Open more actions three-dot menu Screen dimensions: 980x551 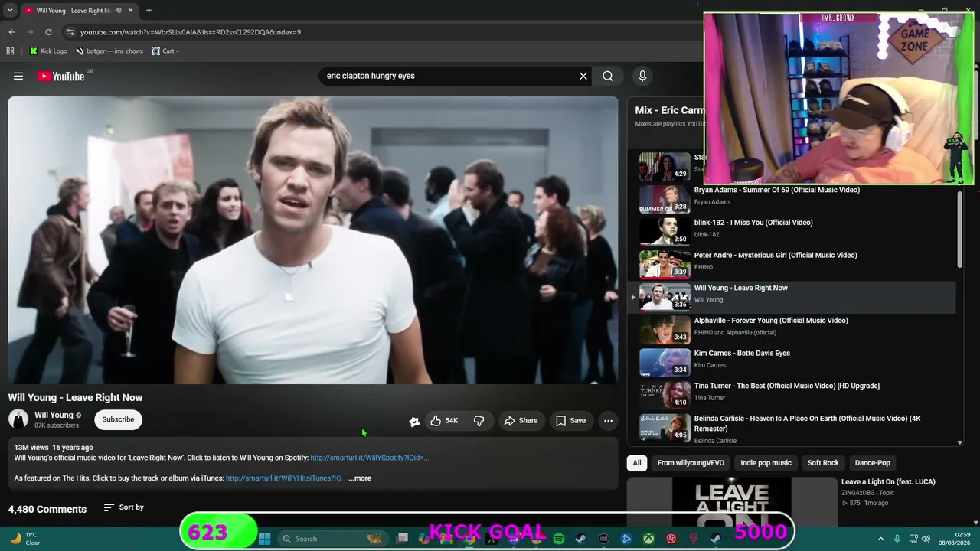608,420
